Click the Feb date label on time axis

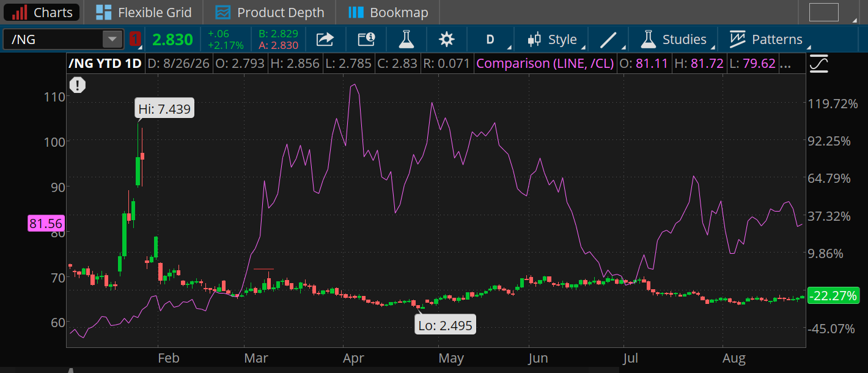tap(169, 358)
